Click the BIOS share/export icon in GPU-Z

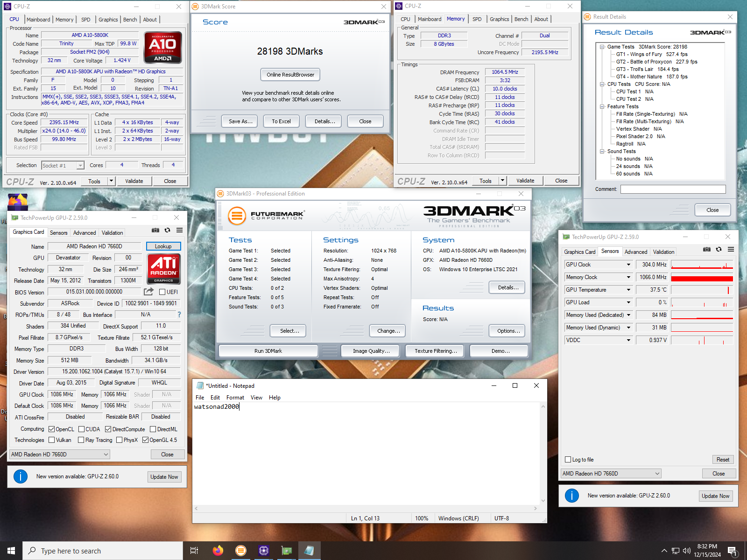tap(148, 292)
